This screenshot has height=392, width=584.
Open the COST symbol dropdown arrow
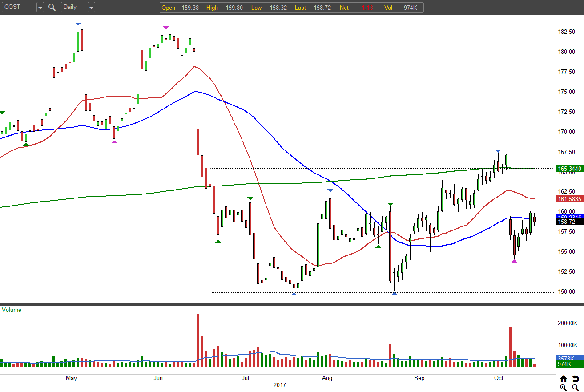tap(40, 8)
